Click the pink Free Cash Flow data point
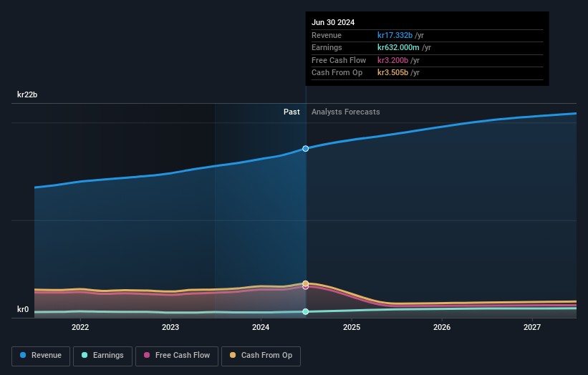This screenshot has width=588, height=375. [306, 287]
